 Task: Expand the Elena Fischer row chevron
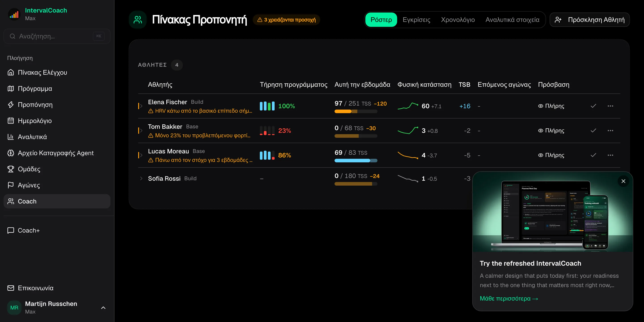(141, 106)
